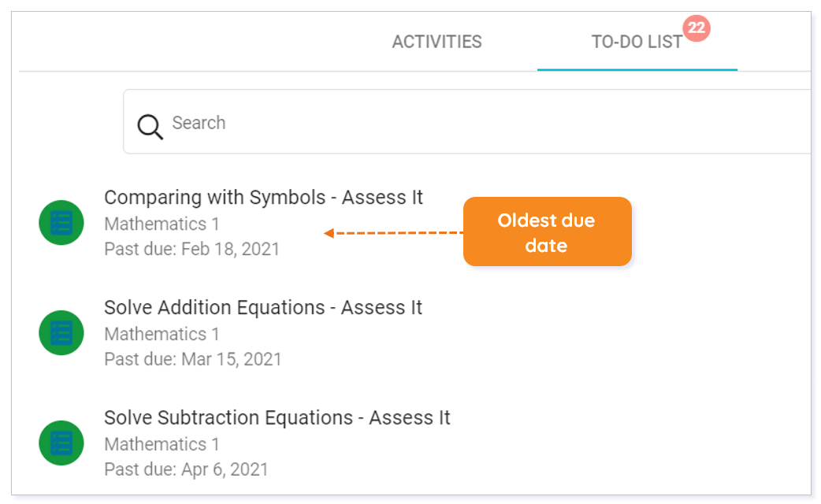Click the dashed orange arrow pointer
The height and width of the screenshot is (504, 821).
click(393, 233)
